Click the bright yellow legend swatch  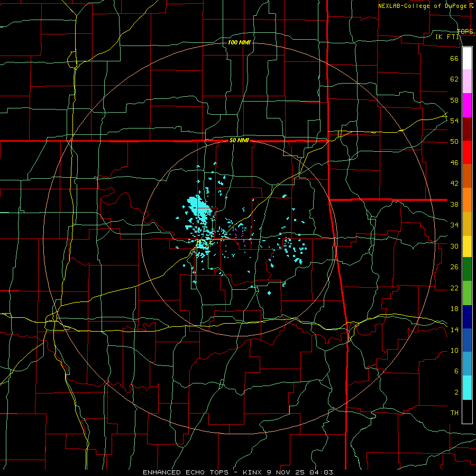467,246
